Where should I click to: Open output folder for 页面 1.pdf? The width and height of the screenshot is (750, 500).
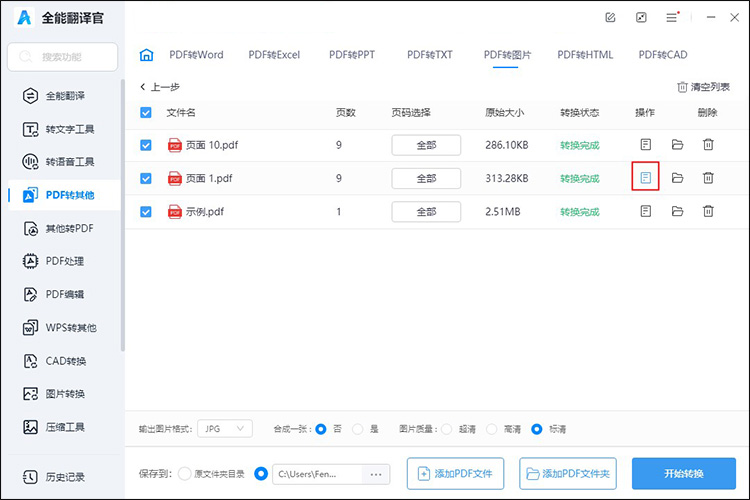[x=677, y=178]
